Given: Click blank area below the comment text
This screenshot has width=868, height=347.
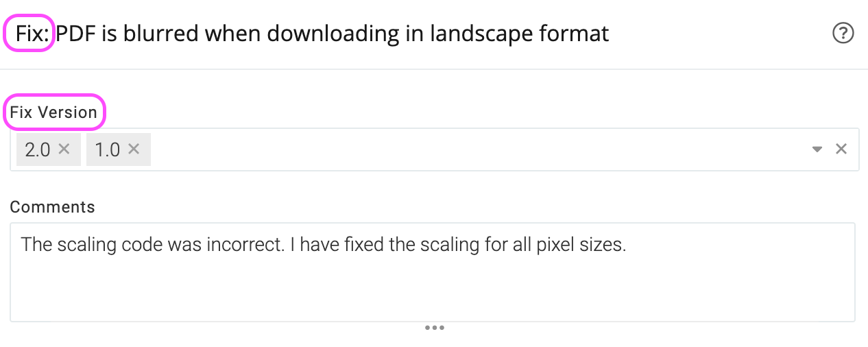Looking at the screenshot, I should point(432,295).
